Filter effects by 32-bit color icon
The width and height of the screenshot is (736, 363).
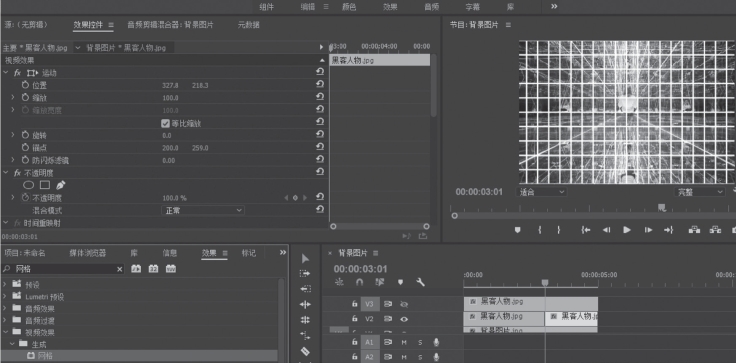[153, 269]
